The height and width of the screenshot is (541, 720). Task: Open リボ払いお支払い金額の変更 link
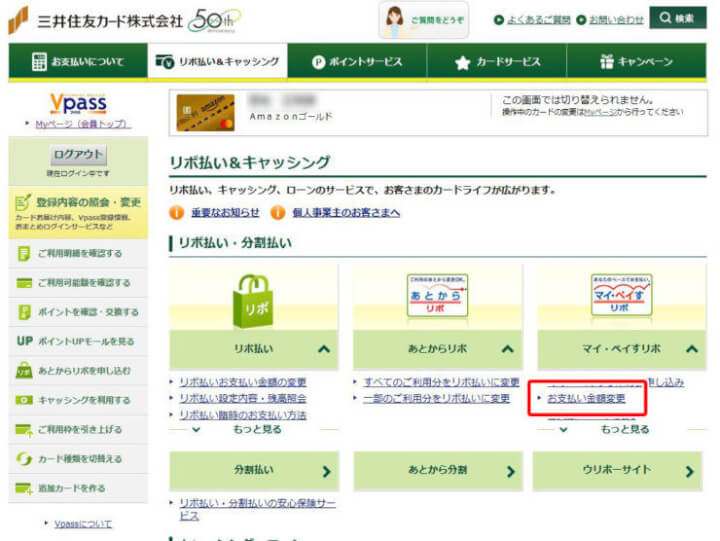tap(243, 382)
